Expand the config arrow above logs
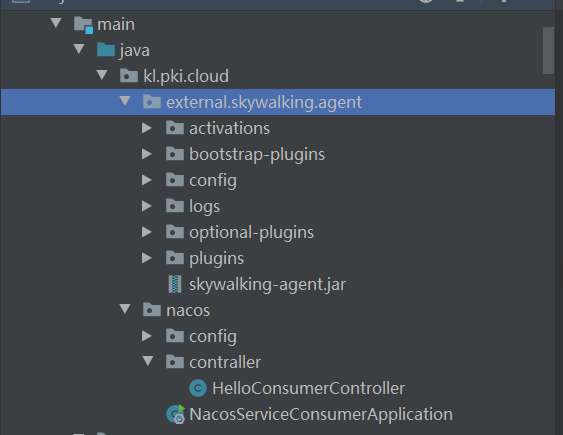 tap(146, 180)
